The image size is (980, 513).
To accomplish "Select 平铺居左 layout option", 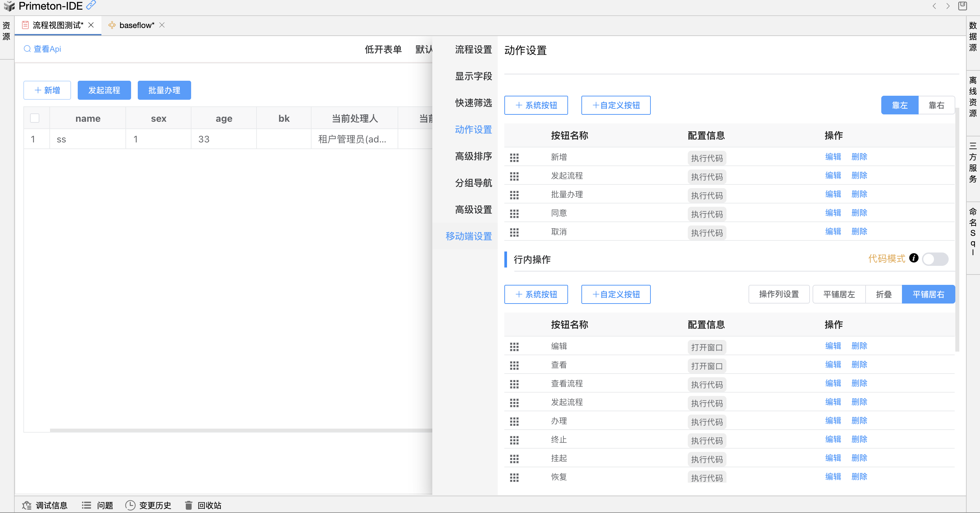I will tap(839, 294).
